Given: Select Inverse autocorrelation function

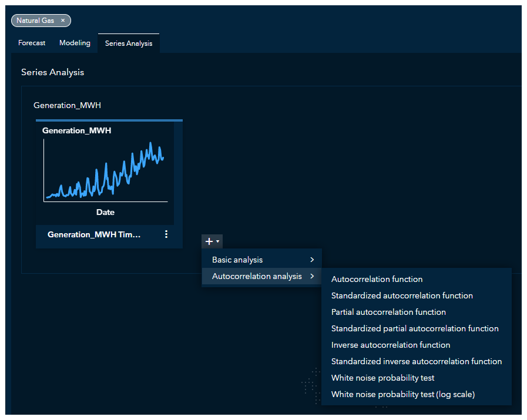Looking at the screenshot, I should pos(391,345).
